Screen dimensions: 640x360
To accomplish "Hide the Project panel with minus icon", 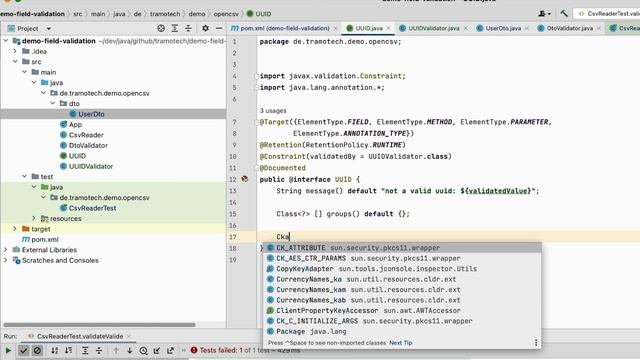I will [219, 28].
